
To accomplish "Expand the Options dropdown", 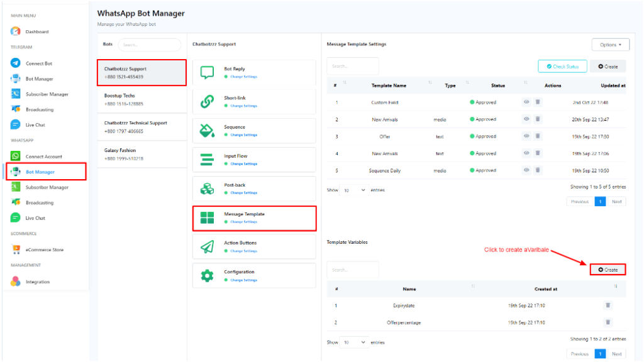I will 610,45.
